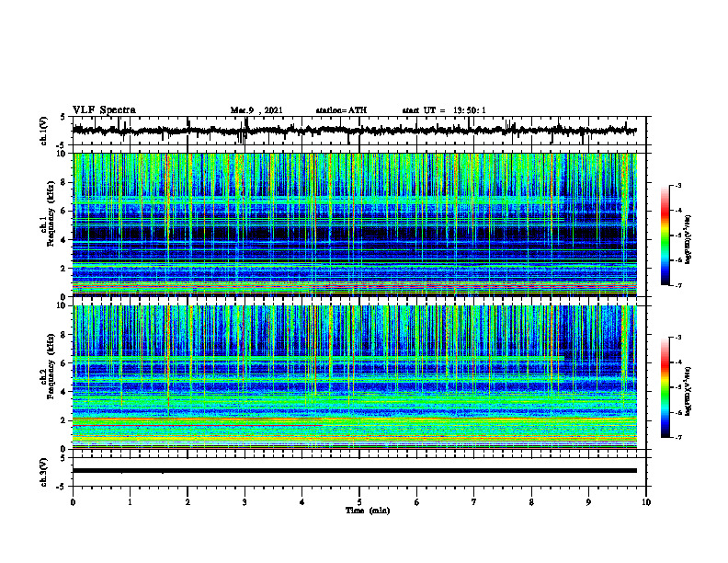Click the ch.2 spectrogram color scale bar
Image resolution: width=728 pixels, height=563 pixels.
(665, 387)
